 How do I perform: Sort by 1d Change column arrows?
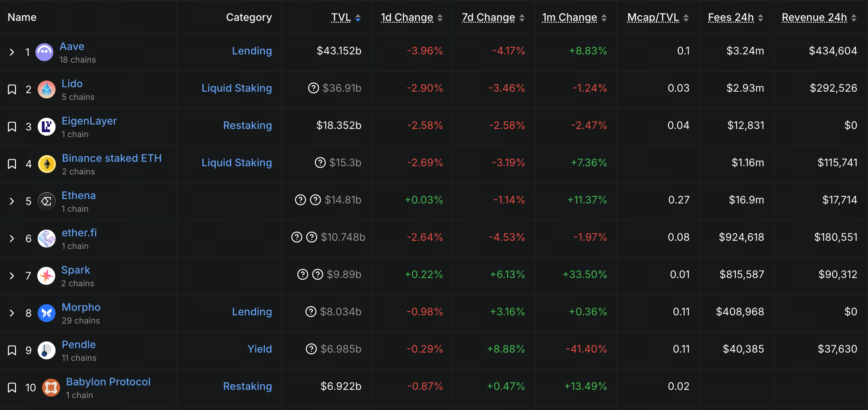pos(440,18)
